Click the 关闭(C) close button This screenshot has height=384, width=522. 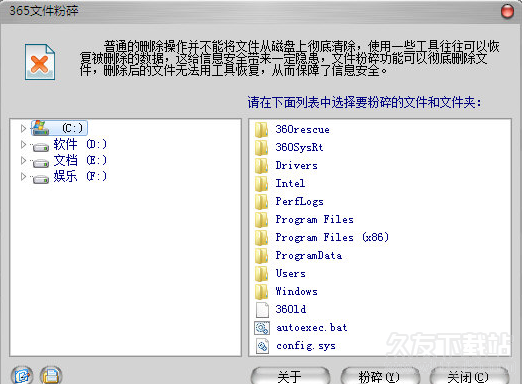point(469,377)
